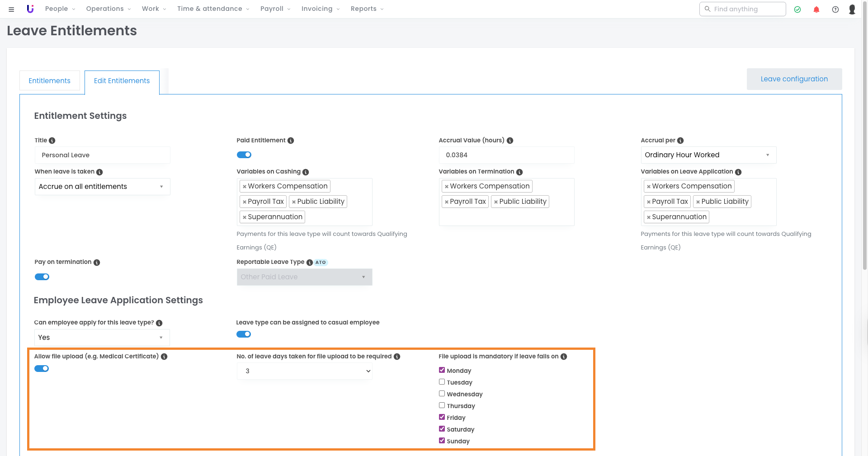Click info icon beside File upload is mandatory
Viewport: 868px width, 456px height.
click(564, 357)
